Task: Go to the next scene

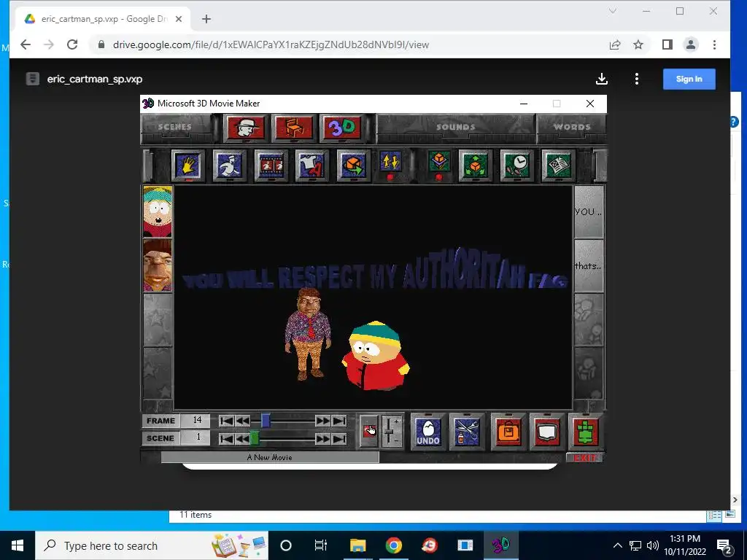Action: (x=322, y=438)
